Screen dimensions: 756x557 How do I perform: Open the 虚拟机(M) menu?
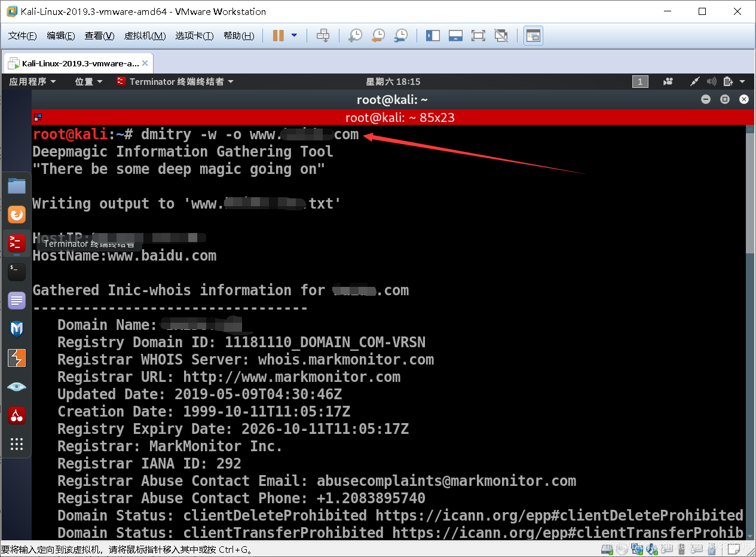coord(145,36)
